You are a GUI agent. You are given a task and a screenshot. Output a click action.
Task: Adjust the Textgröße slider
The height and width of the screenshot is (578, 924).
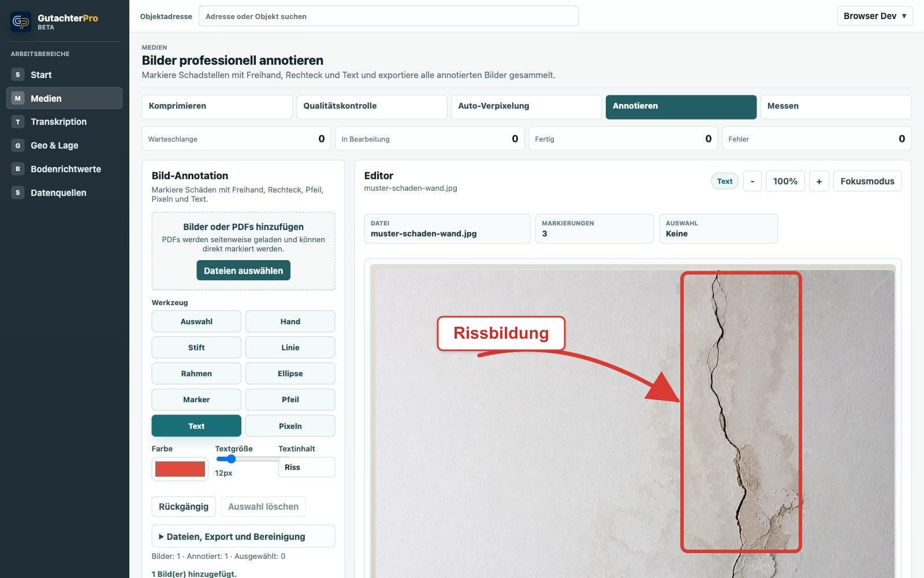pos(247,459)
